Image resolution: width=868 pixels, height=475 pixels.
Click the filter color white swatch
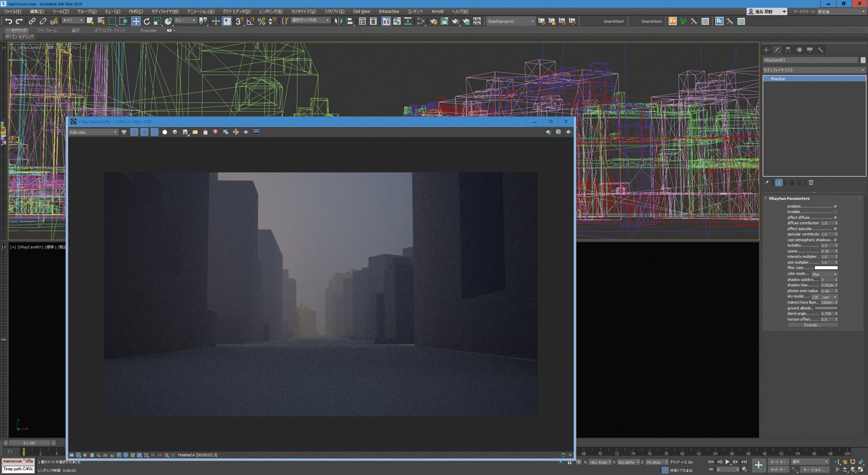click(826, 268)
